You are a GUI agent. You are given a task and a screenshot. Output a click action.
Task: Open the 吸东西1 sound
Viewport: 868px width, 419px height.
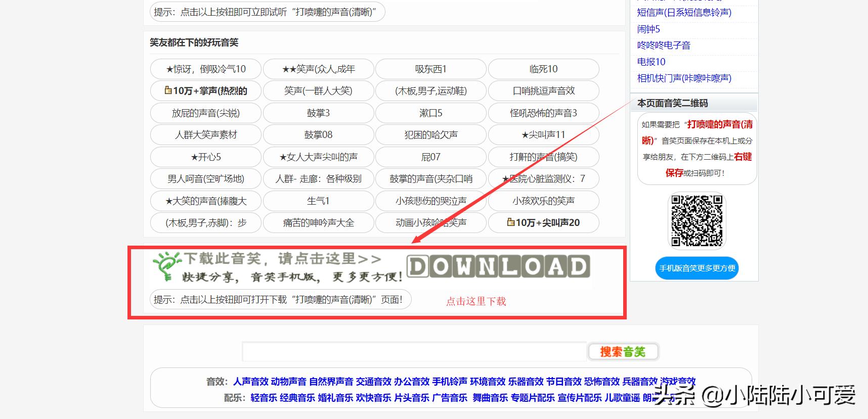tap(431, 69)
